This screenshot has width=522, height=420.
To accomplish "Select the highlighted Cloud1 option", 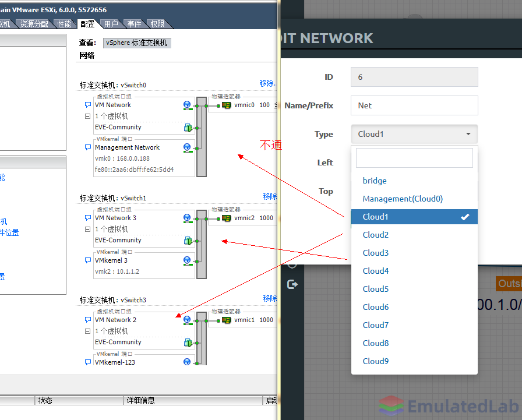I will pyautogui.click(x=414, y=217).
